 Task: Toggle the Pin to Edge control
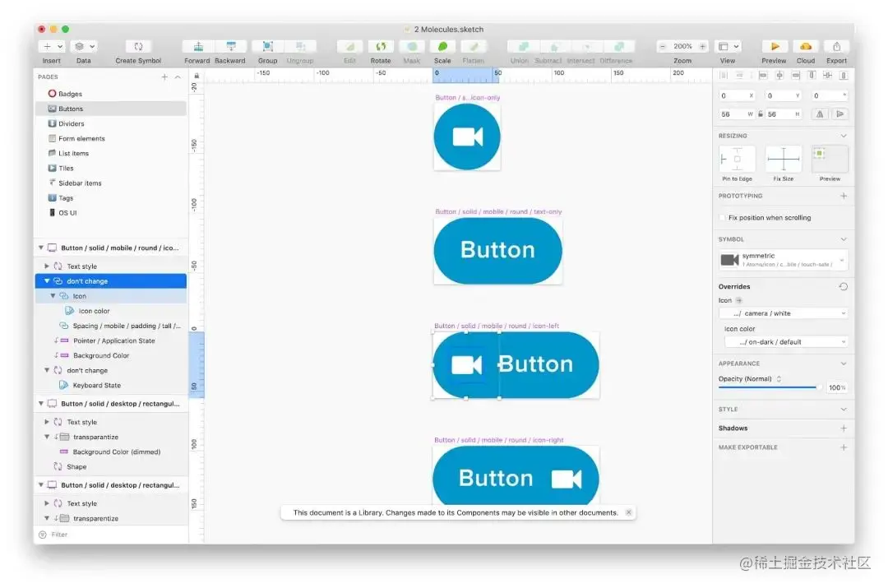[x=738, y=160]
